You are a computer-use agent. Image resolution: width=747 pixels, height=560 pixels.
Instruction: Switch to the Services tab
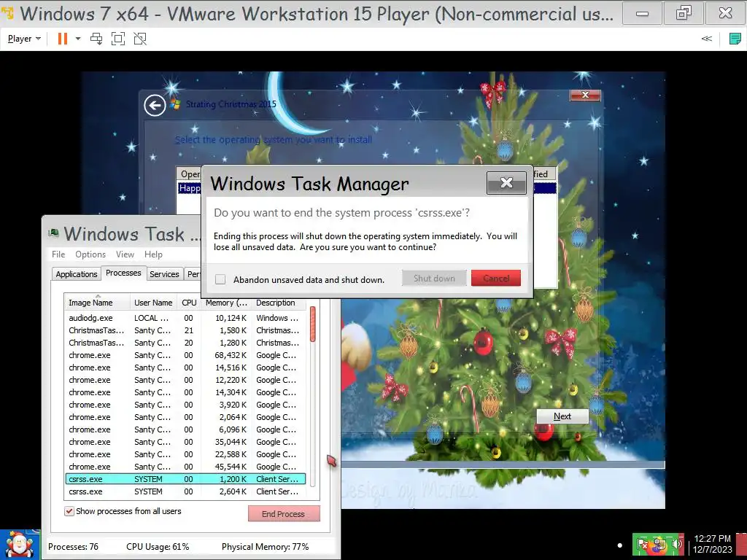tap(164, 274)
